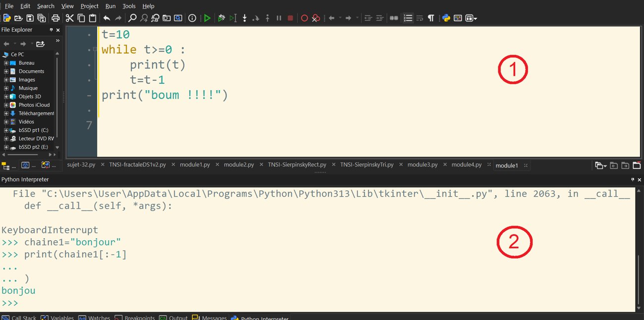This screenshot has height=320, width=644.
Task: Switch to TNSI-fractaleDS1v2.py tab
Action: point(138,164)
